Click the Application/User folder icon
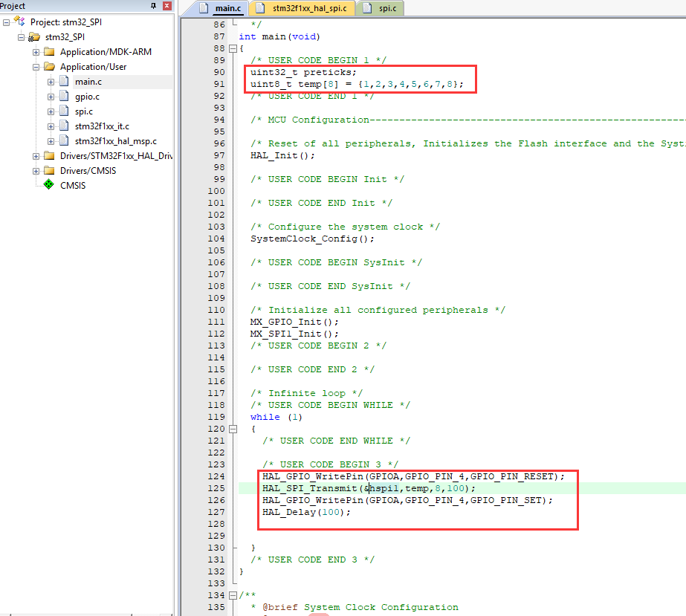This screenshot has width=686, height=616. [50, 66]
